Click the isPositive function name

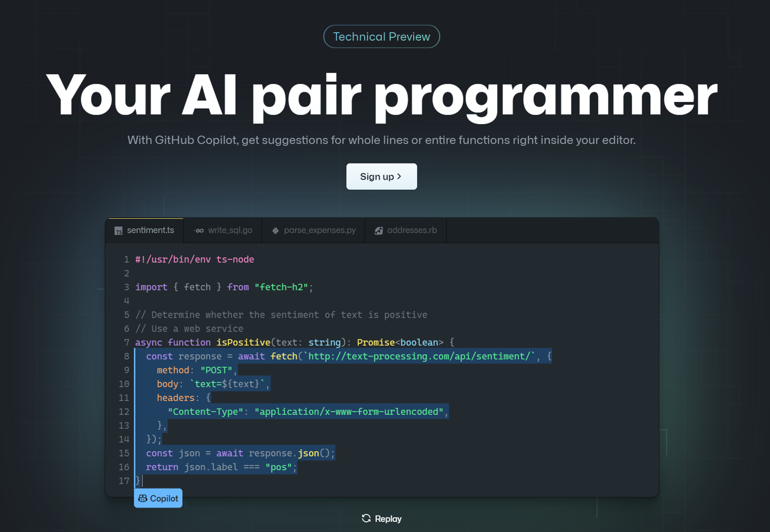coord(243,343)
